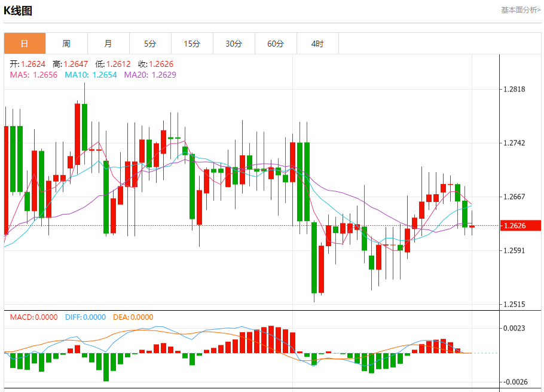
Task: Click the tallest MACD red histogram bar
Action: tap(271, 339)
